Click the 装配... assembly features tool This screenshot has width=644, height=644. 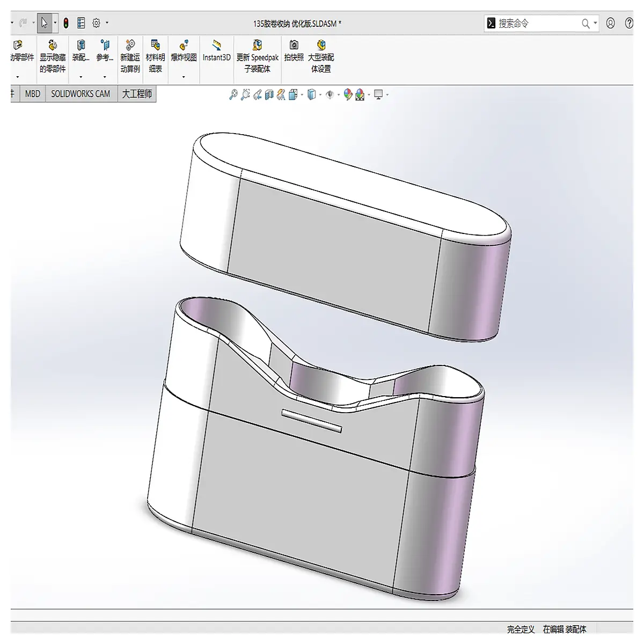tap(80, 52)
